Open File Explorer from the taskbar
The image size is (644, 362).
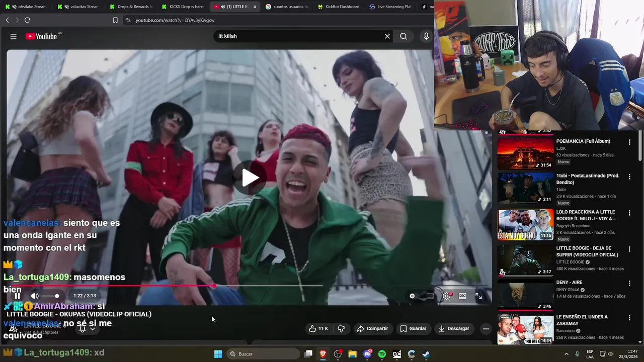click(352, 354)
